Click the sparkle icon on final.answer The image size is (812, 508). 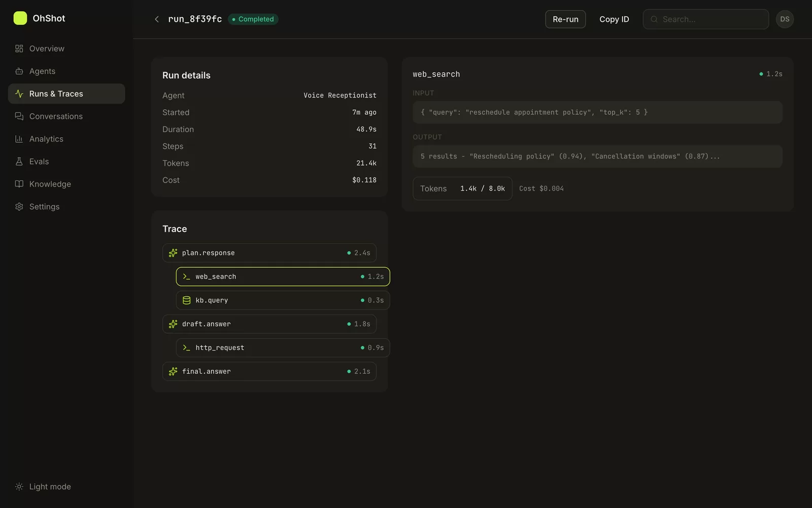click(173, 371)
